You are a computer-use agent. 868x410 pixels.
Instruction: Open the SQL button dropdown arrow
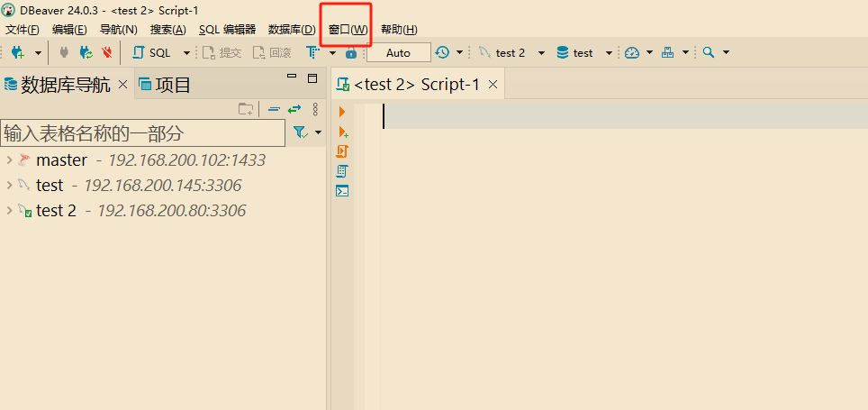(x=186, y=53)
